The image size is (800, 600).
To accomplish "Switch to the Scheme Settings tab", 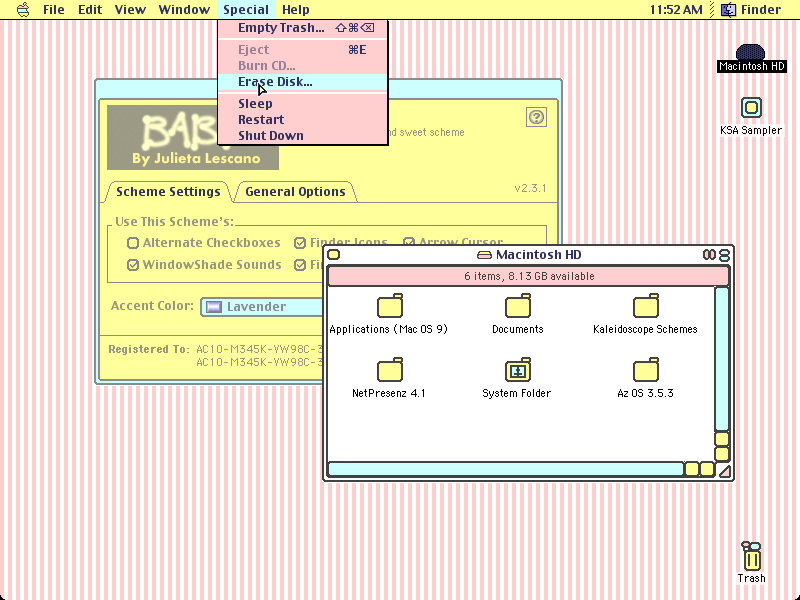I will coord(168,192).
